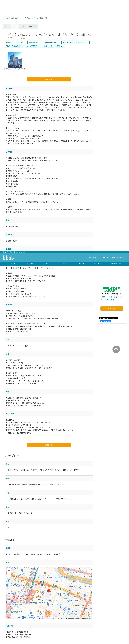Click the 通勤手当あり tag
Screen dimensions: 129x644
[83, 43]
